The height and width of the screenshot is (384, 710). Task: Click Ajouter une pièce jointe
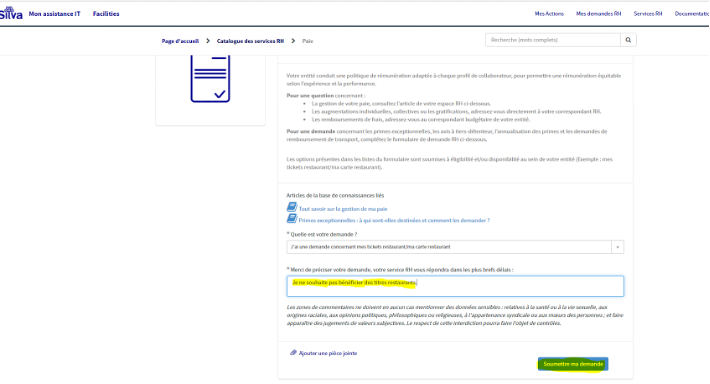328,353
